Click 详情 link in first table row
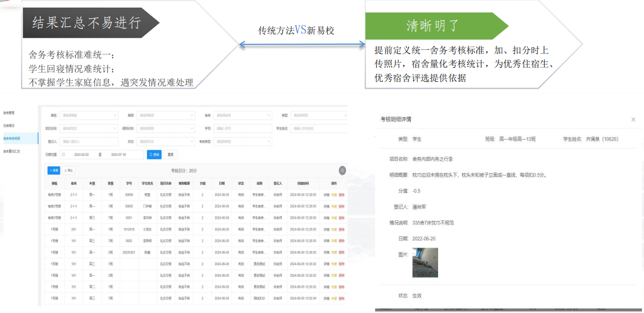This screenshot has height=313, width=644. pos(326,195)
